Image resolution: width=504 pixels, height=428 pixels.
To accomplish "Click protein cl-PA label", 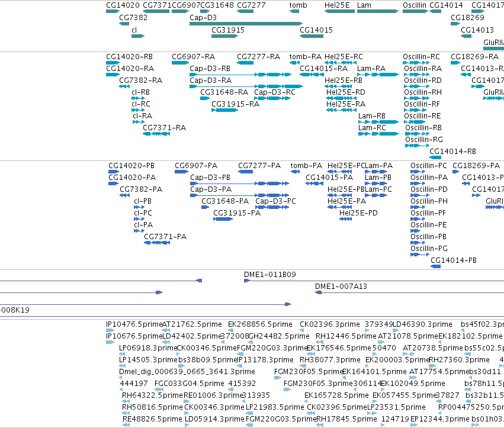I will pos(143,225).
